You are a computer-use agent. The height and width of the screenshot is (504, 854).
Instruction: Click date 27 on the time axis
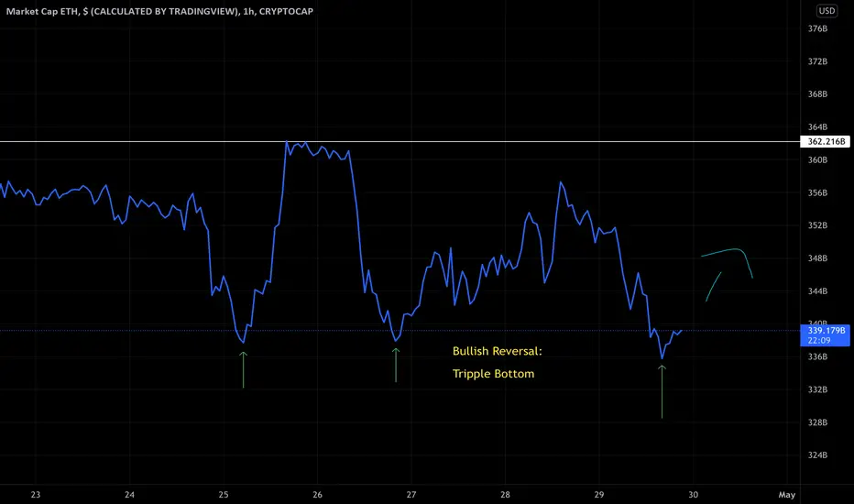411,495
